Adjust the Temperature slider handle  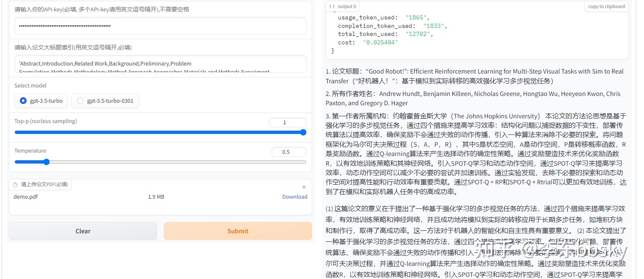pyautogui.click(x=46, y=162)
